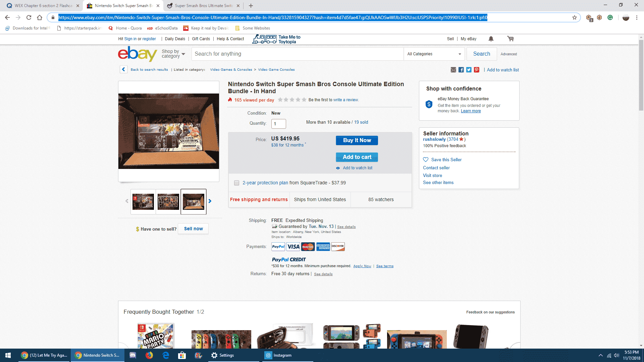Go back in browser history
Viewport: 644px width, 362px height.
7,17
